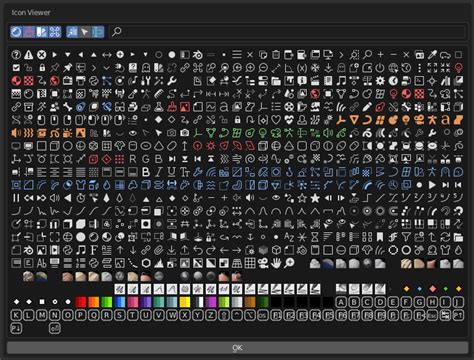Select the blue gradient color swatch
This screenshot has height=360, width=474.
tap(120, 302)
